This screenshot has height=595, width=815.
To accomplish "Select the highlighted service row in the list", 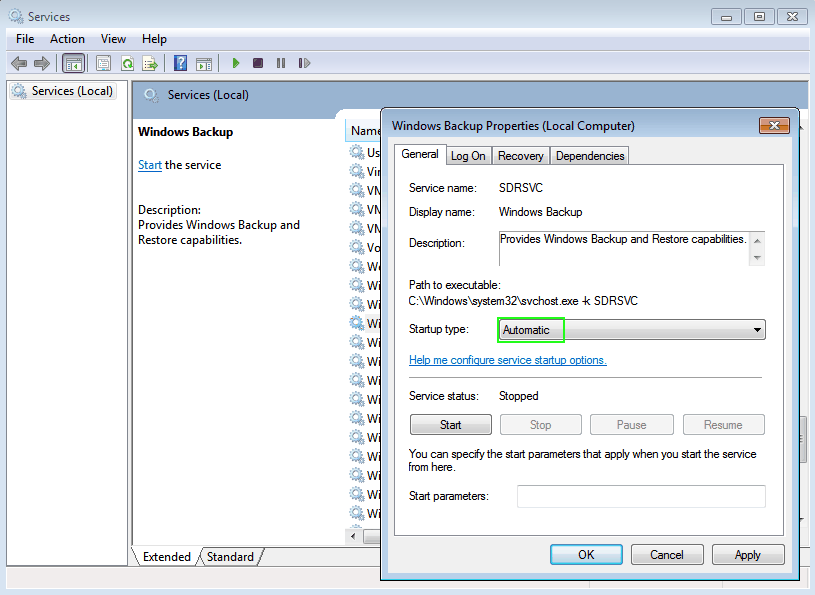I will [x=365, y=323].
